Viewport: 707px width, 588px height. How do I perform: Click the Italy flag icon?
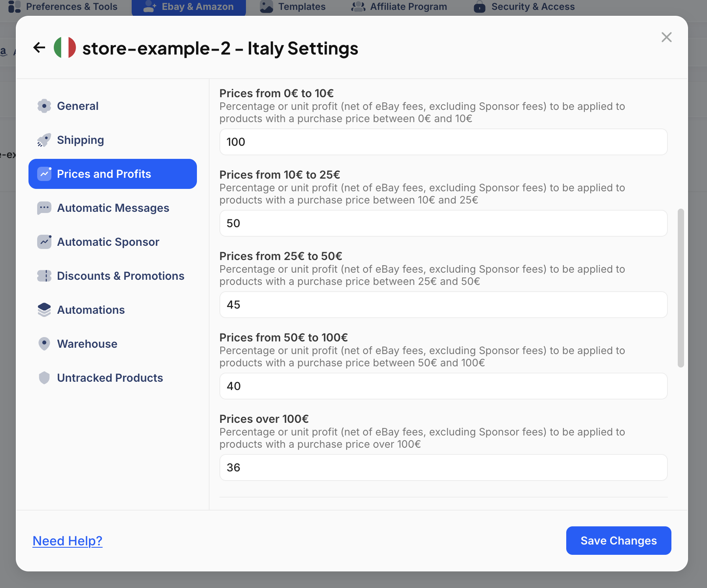tap(65, 48)
